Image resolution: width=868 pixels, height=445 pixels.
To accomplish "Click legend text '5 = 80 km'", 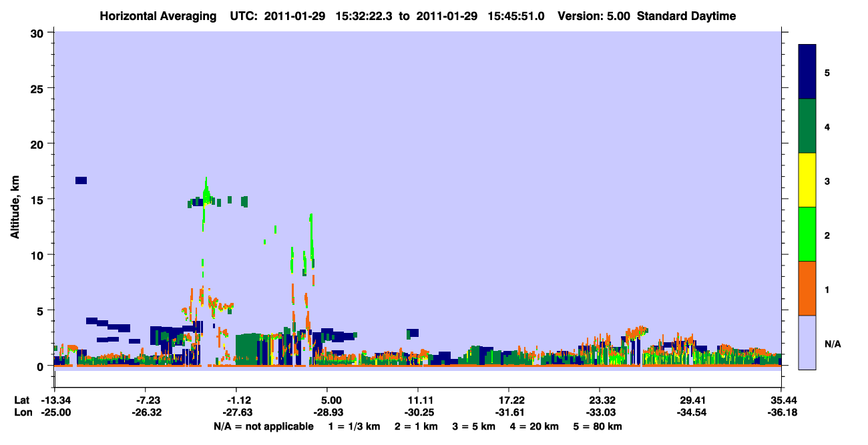I will pos(599,426).
